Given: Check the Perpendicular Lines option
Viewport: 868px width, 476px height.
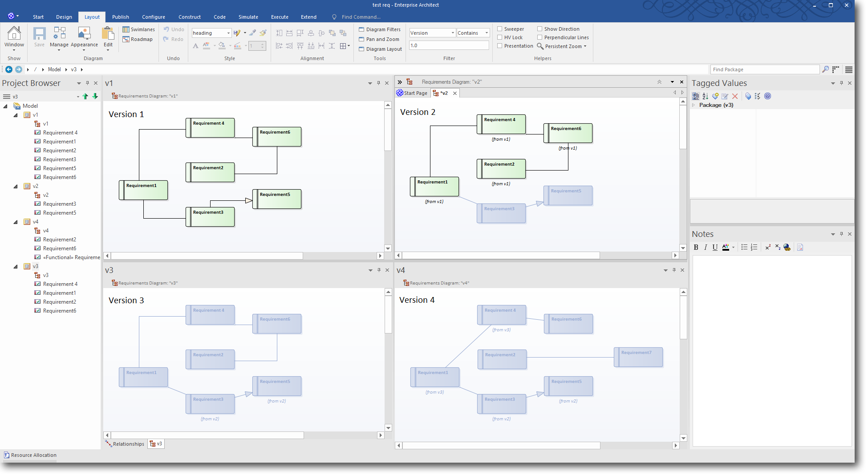Looking at the screenshot, I should coord(540,37).
